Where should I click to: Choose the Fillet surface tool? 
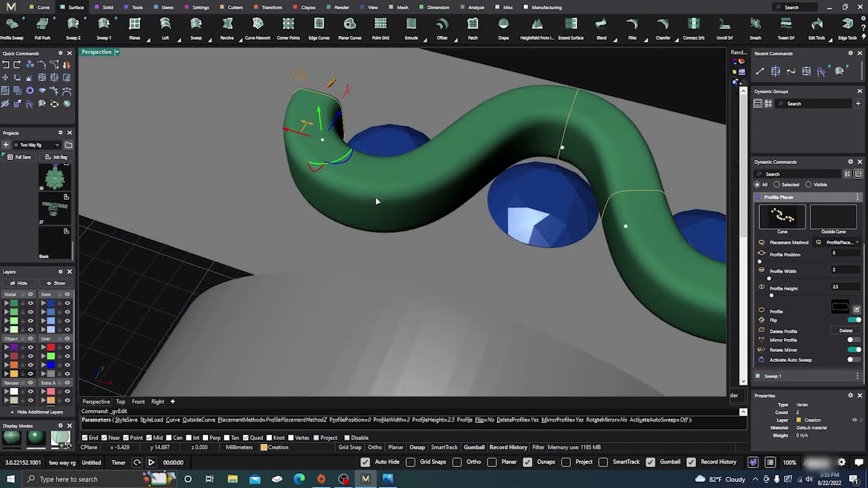coord(632,28)
